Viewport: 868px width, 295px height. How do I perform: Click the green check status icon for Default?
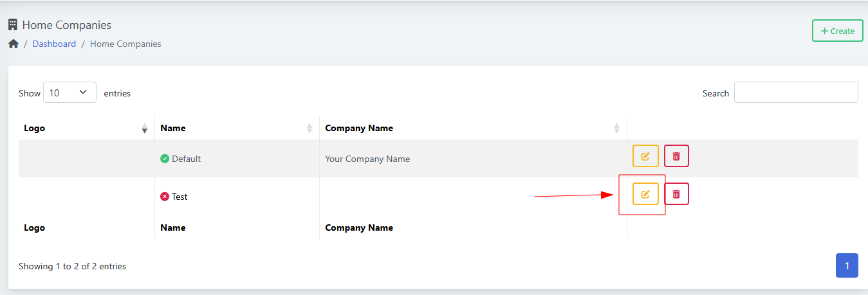click(x=165, y=159)
